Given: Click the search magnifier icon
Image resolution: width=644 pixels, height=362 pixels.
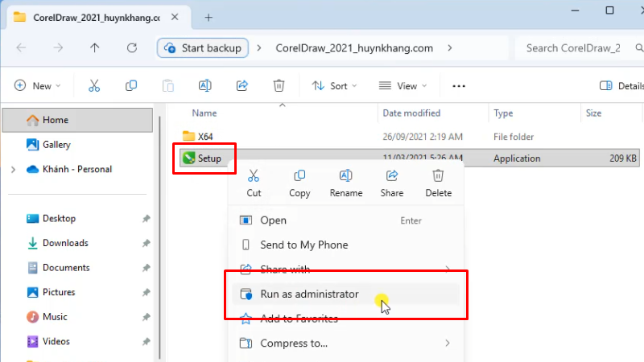Looking at the screenshot, I should click(639, 48).
